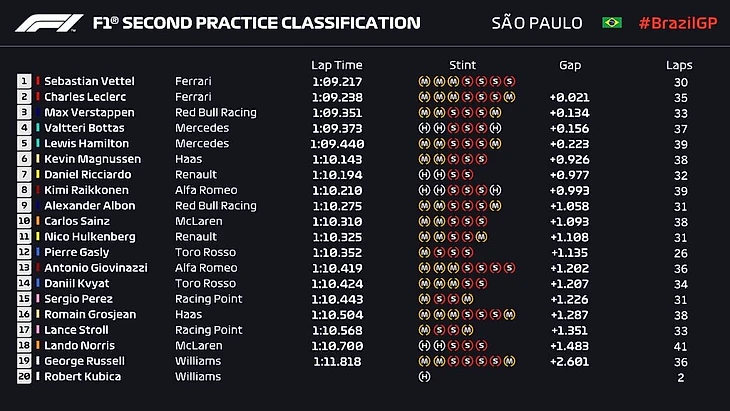Click the F1 logo in the header
This screenshot has width=730, height=411.
click(x=49, y=22)
